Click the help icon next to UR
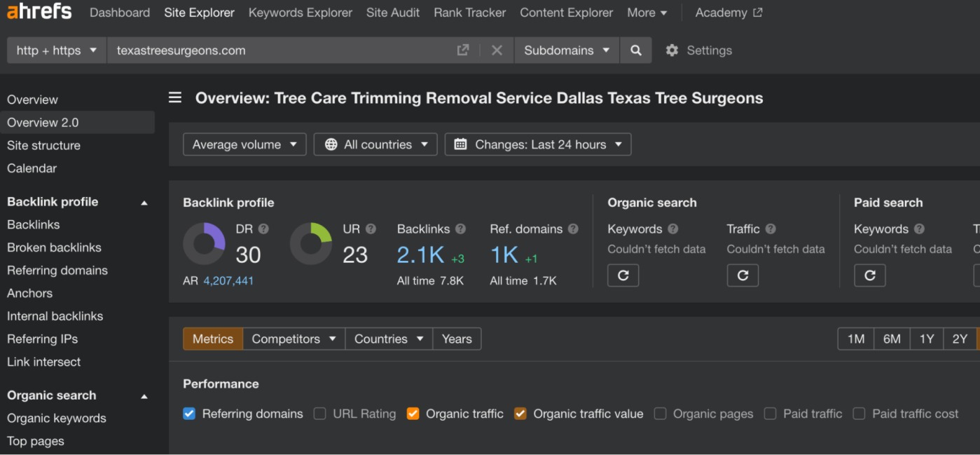The height and width of the screenshot is (455, 980). pos(371,229)
